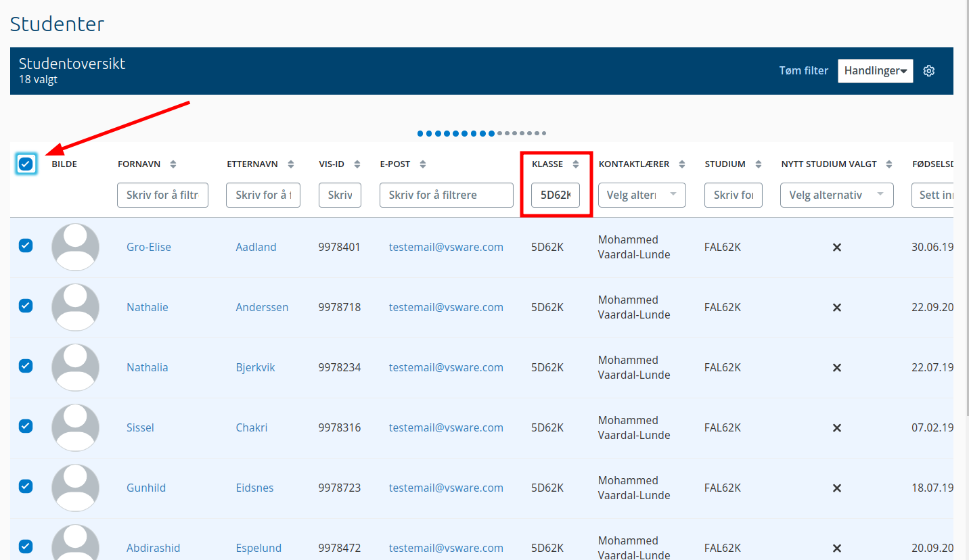Select VIS-ID 9978401 cell

340,247
